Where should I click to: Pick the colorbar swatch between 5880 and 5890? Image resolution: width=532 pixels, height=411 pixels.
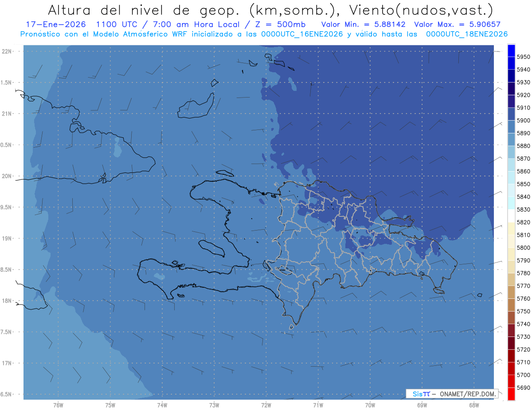click(511, 140)
